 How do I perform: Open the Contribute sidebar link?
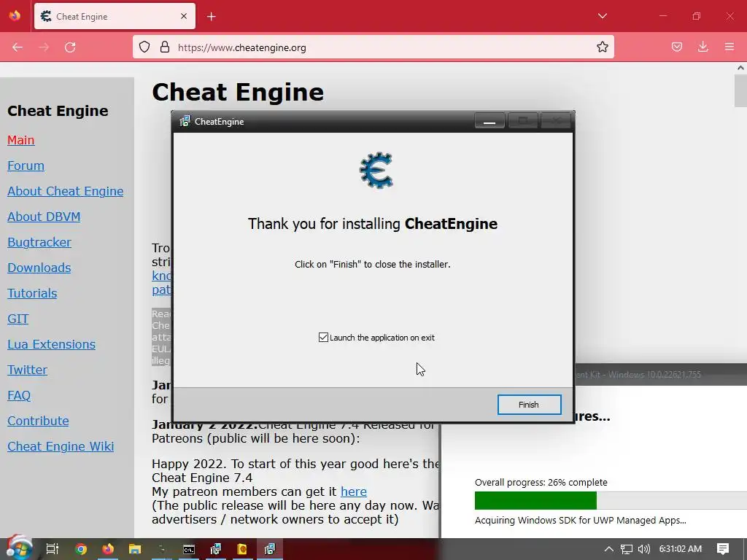[38, 421]
